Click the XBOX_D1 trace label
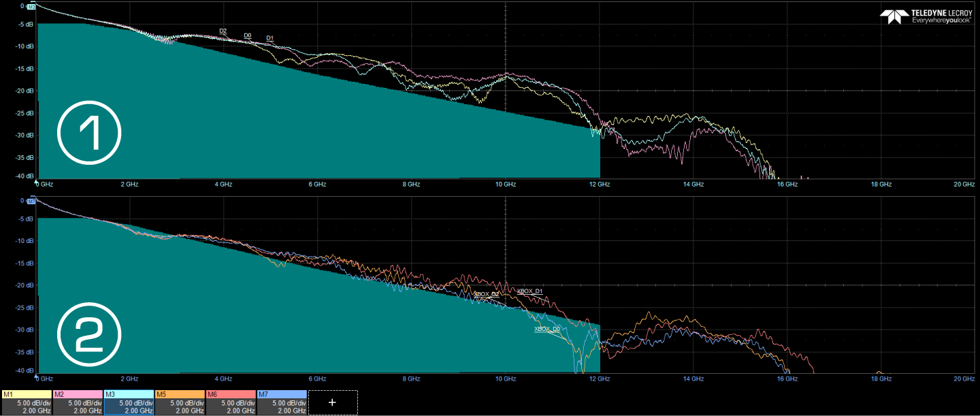This screenshot has height=416, width=980. point(529,291)
